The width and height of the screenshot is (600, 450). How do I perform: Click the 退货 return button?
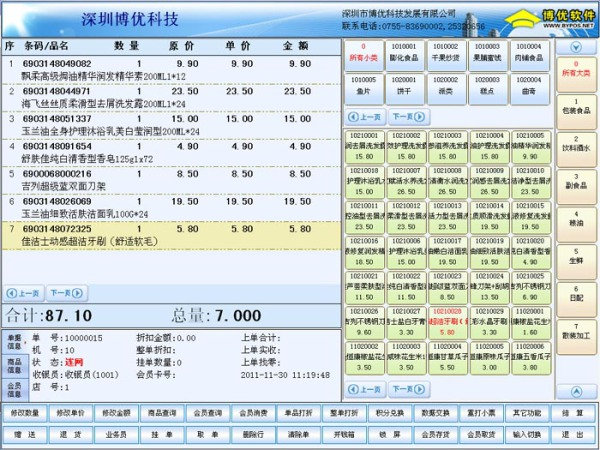tap(70, 435)
